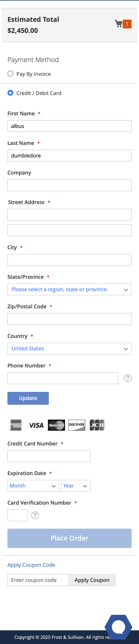The width and height of the screenshot is (139, 644).
Task: Click the Apply Coupon button
Action: tap(92, 580)
